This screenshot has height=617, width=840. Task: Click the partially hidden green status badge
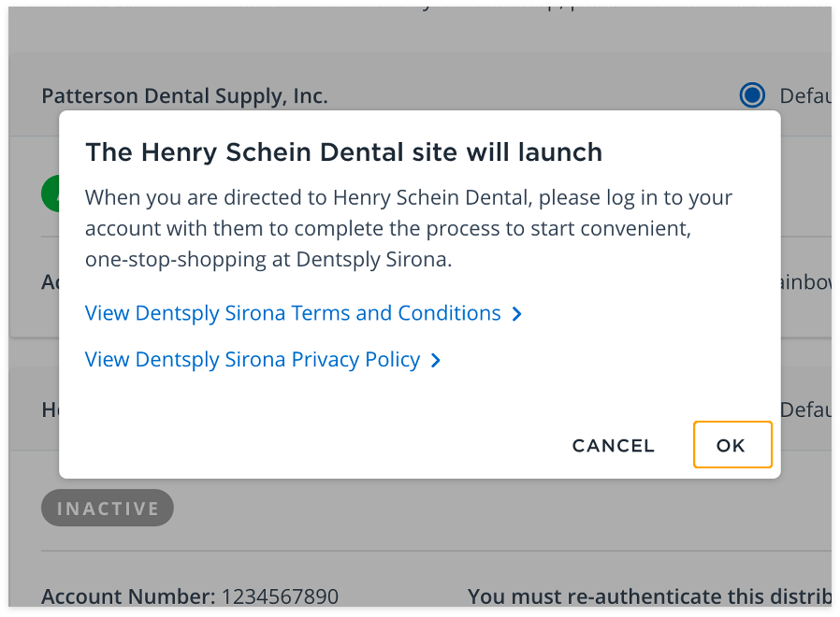click(51, 192)
